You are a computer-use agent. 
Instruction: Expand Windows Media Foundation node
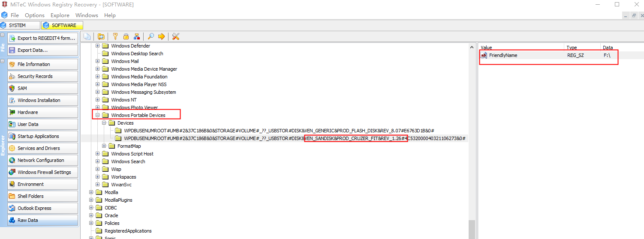coord(97,77)
